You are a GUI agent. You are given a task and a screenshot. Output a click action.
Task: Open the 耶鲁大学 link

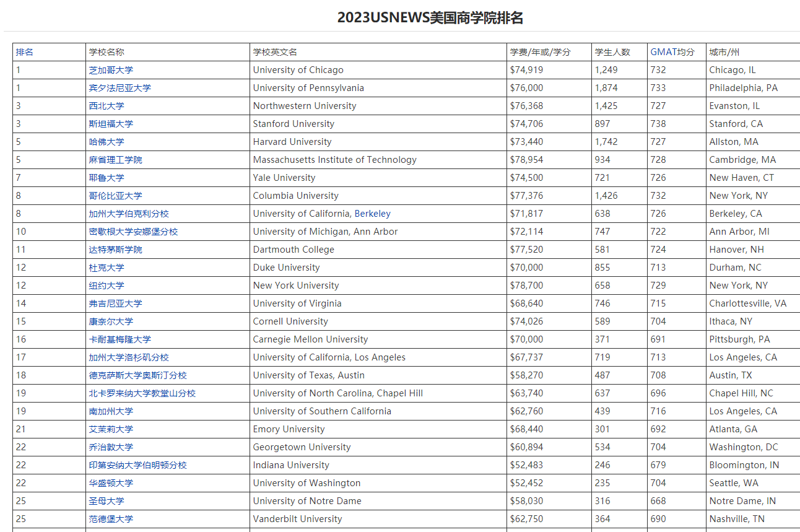107,178
